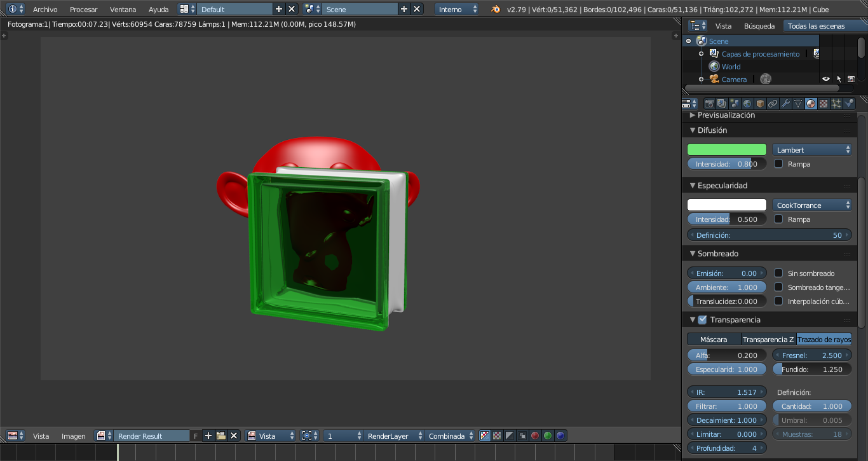Toggle Camera visibility eye in outliner

tap(826, 79)
